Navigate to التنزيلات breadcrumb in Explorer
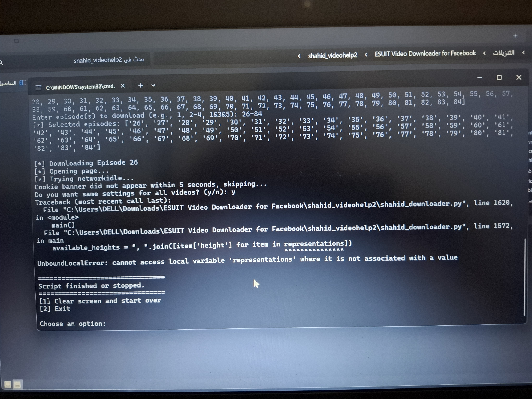 [504, 52]
